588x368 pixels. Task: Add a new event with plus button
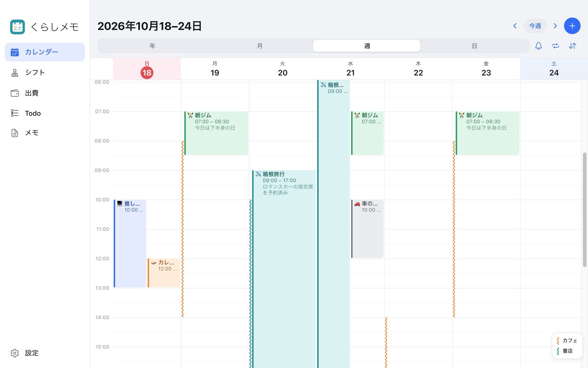point(572,26)
